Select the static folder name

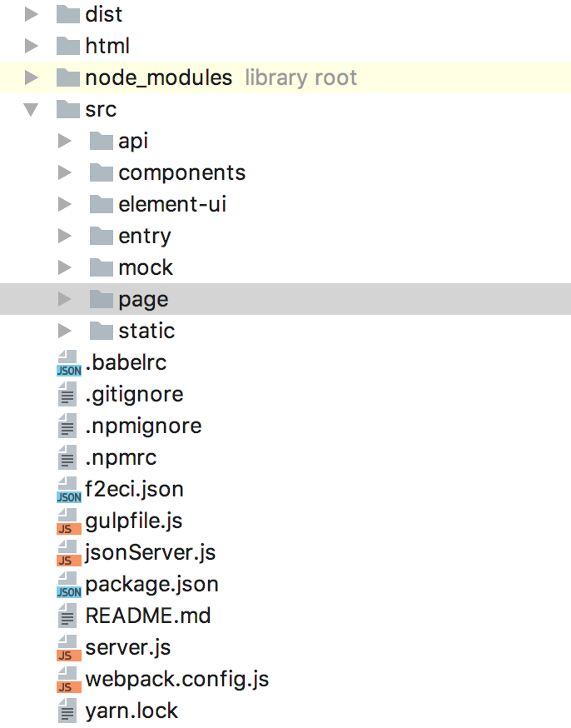[x=146, y=331]
